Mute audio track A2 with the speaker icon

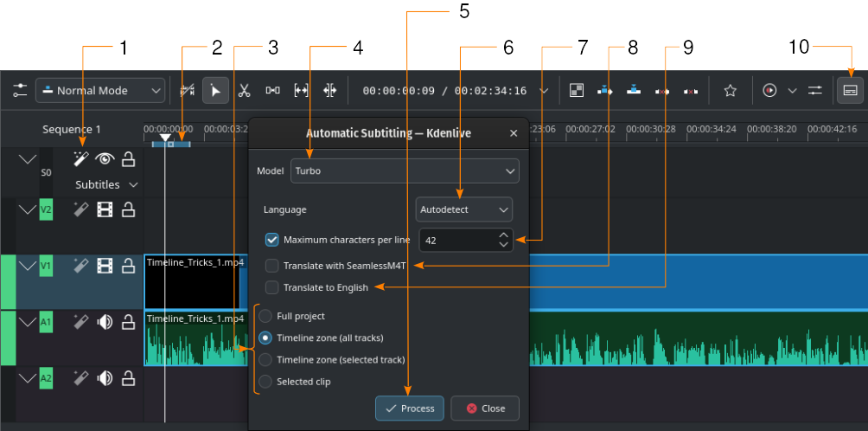click(x=105, y=378)
